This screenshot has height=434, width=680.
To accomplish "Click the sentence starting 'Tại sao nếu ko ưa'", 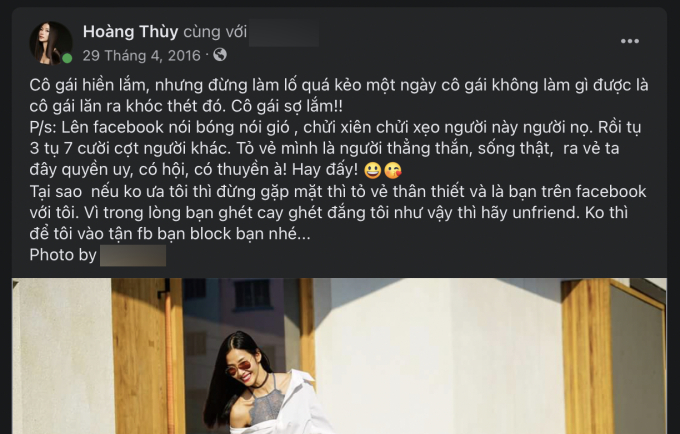I will tap(338, 212).
